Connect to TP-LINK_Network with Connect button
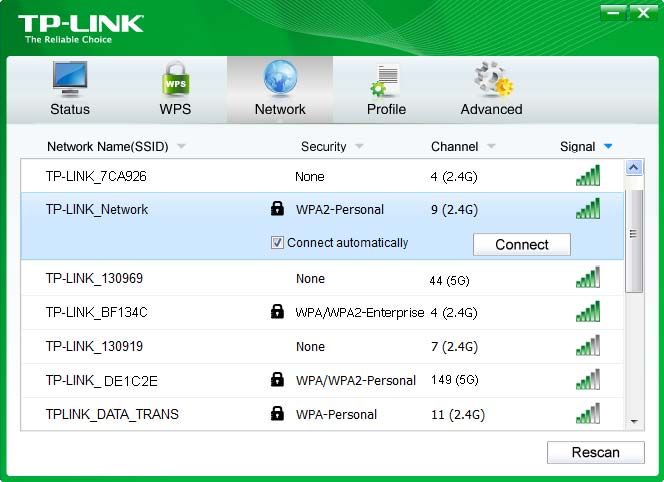The image size is (664, 482). coord(522,244)
